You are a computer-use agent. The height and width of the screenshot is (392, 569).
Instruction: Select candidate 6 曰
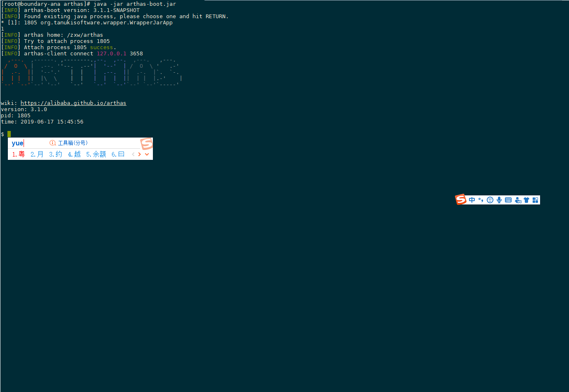coord(118,154)
